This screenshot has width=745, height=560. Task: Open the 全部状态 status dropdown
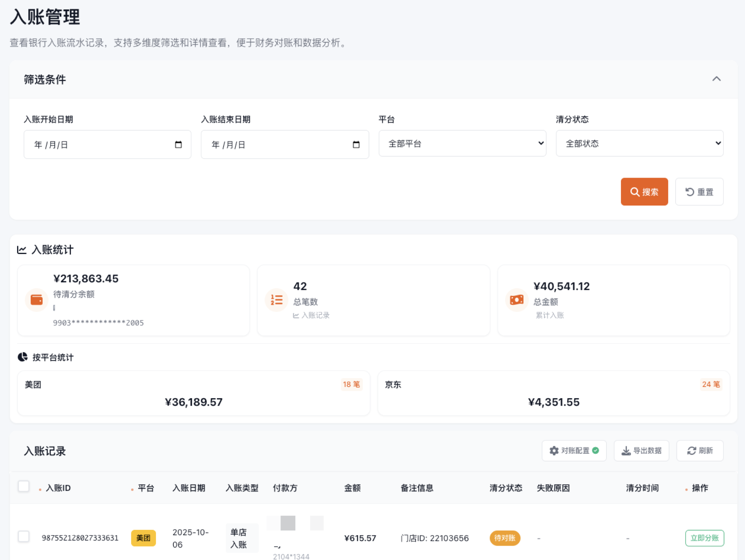point(639,143)
